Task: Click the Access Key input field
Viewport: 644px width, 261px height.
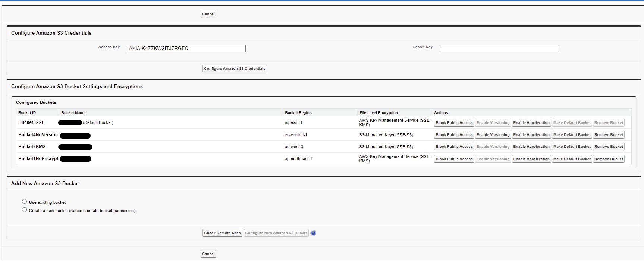Action: tap(186, 49)
